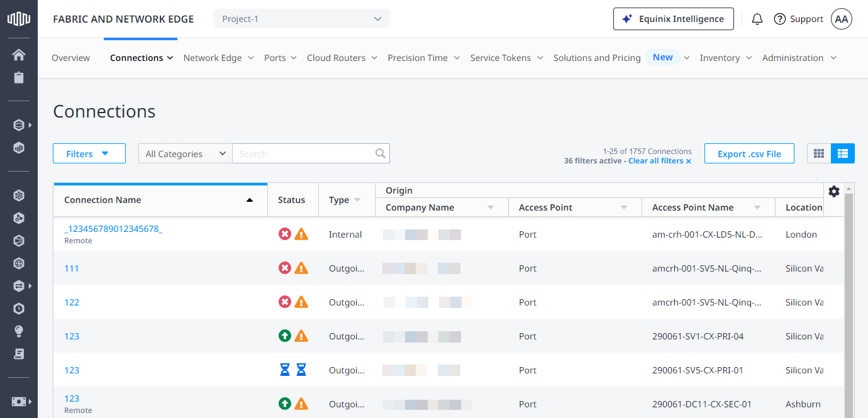
Task: Open the Service Tokens menu
Action: coord(507,58)
